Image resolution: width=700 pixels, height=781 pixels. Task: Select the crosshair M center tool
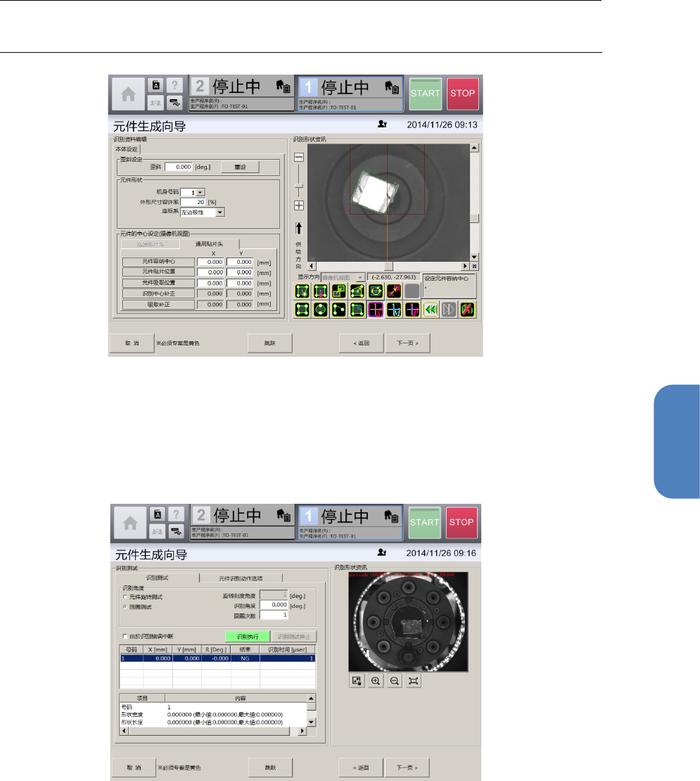point(394,310)
